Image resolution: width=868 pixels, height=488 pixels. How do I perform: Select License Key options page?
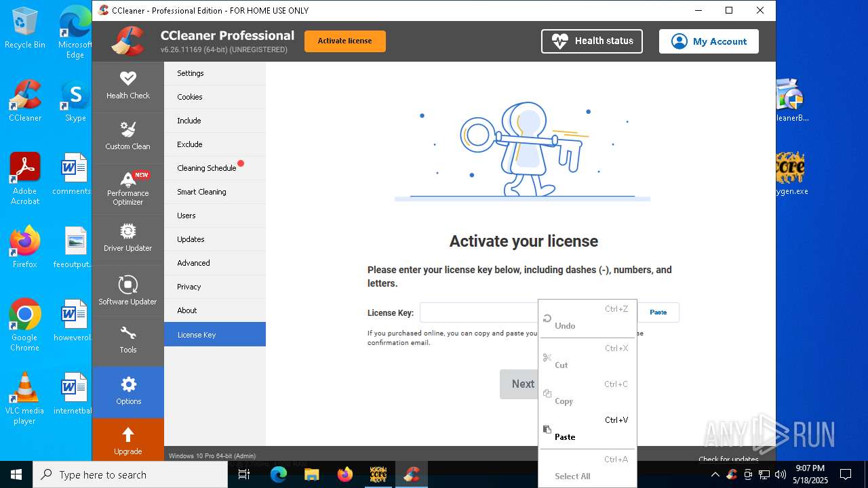point(215,334)
